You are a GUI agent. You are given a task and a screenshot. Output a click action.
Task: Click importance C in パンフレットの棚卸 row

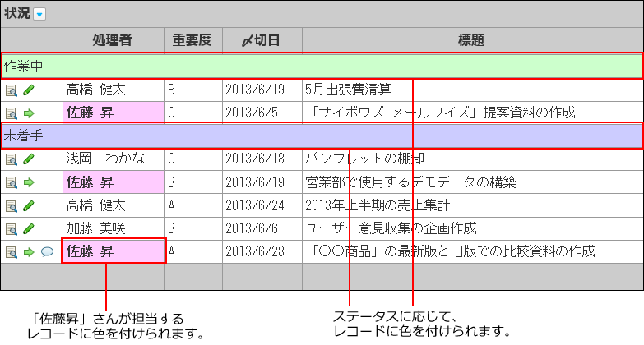tap(171, 159)
